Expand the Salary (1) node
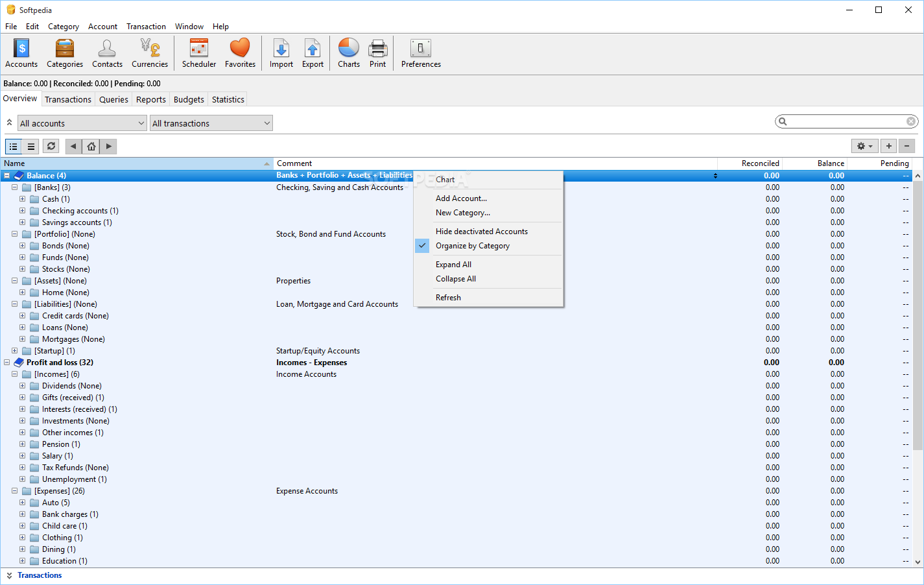924x585 pixels. pyautogui.click(x=23, y=456)
